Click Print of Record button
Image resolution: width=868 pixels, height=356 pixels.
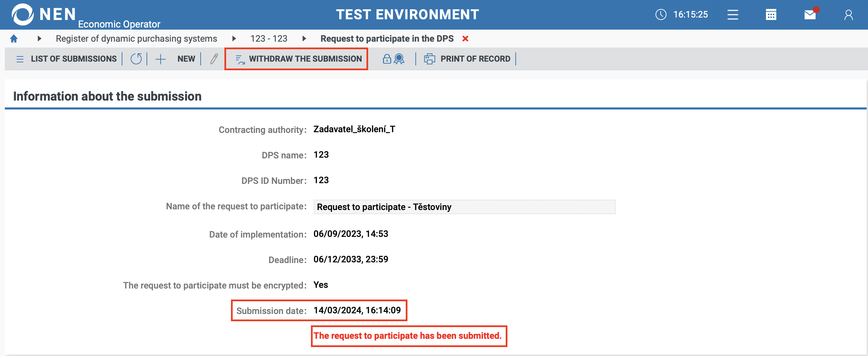click(x=467, y=59)
